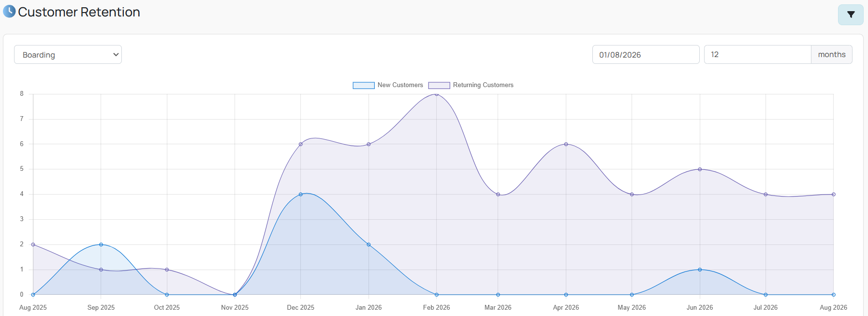Viewport: 868px width, 316px height.
Task: Select Returning Customers point at Aug 2026
Action: pyautogui.click(x=834, y=195)
